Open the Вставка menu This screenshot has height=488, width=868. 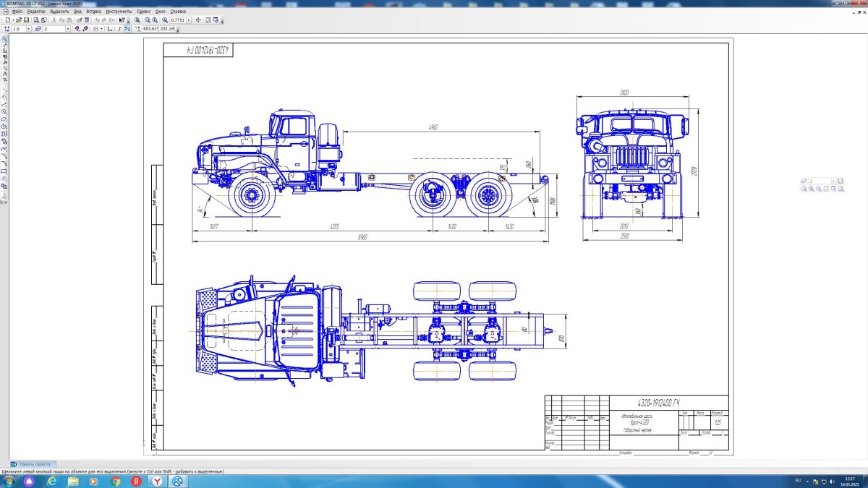(93, 12)
